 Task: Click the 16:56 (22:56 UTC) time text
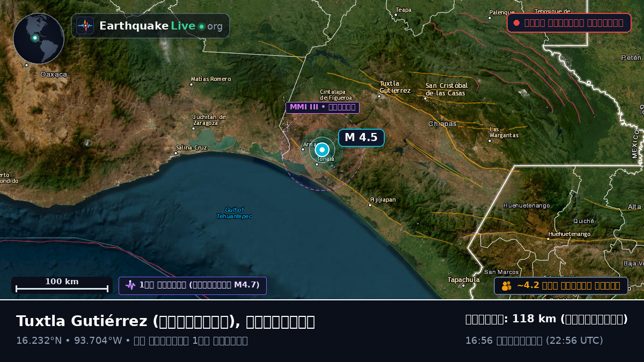pos(534,341)
